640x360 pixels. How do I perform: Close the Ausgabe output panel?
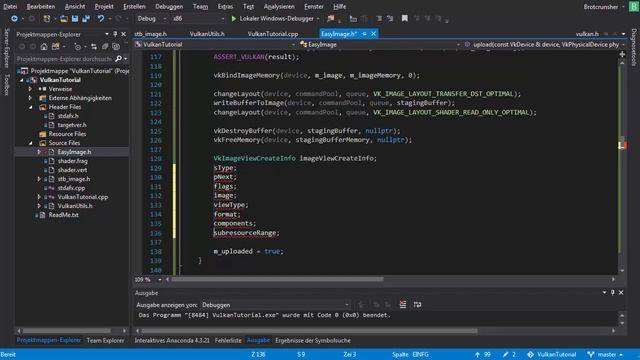621,293
